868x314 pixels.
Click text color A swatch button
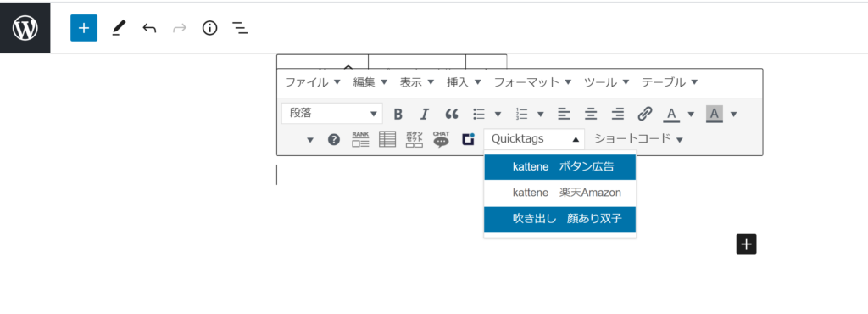point(671,114)
